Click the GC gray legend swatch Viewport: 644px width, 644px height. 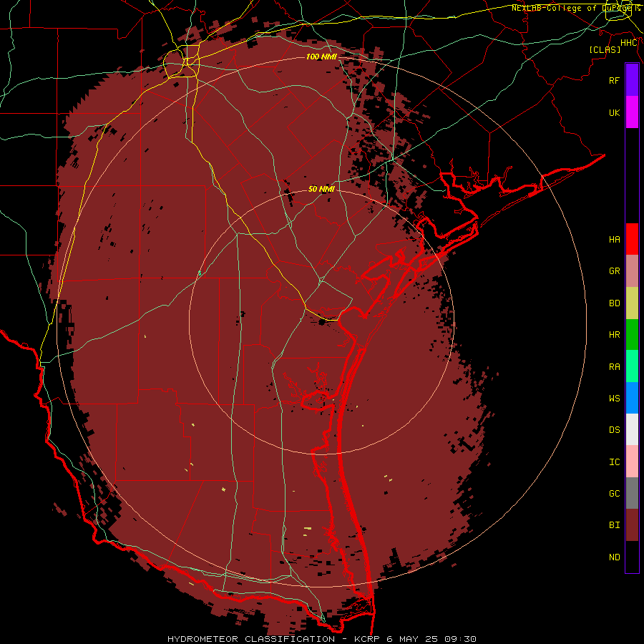632,493
